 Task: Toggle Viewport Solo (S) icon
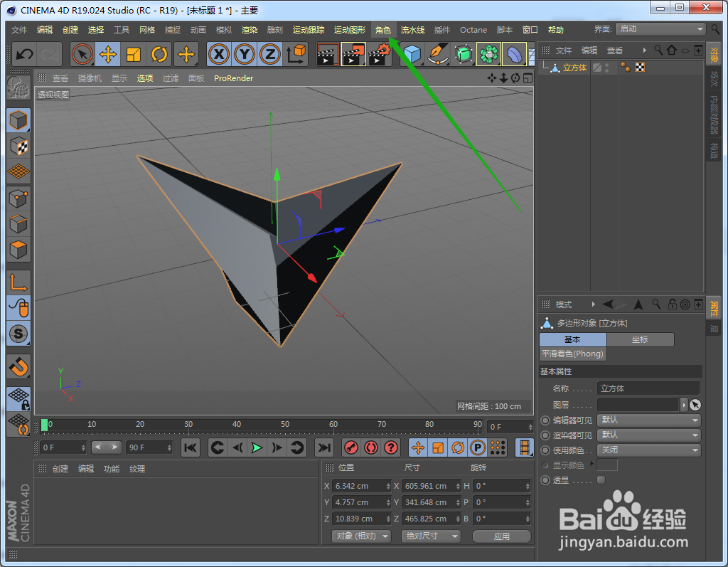pyautogui.click(x=18, y=333)
